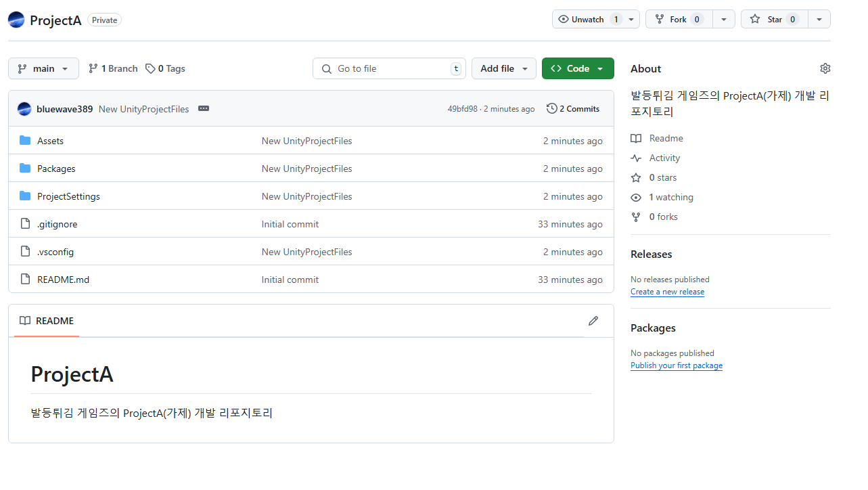Click the star icon beside 0 stars

636,177
